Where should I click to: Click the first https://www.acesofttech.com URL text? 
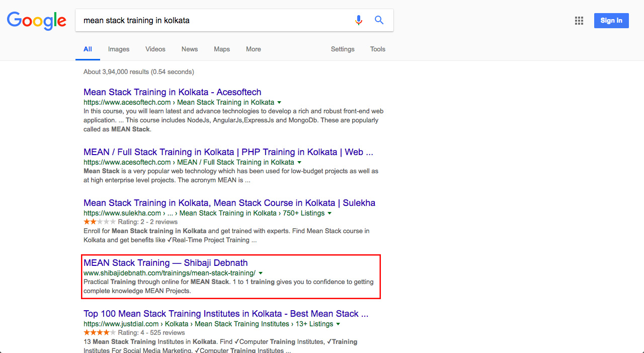click(127, 102)
